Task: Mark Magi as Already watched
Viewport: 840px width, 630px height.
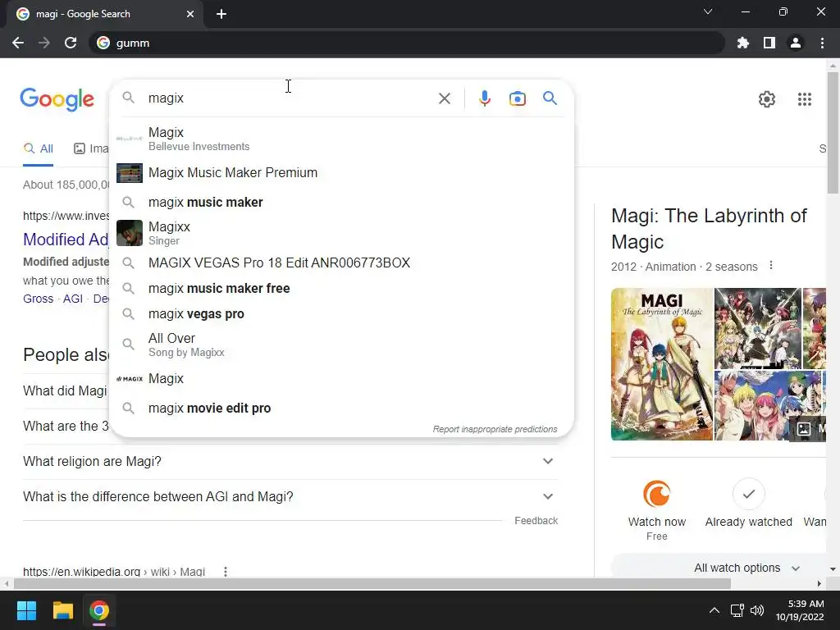Action: [x=748, y=493]
